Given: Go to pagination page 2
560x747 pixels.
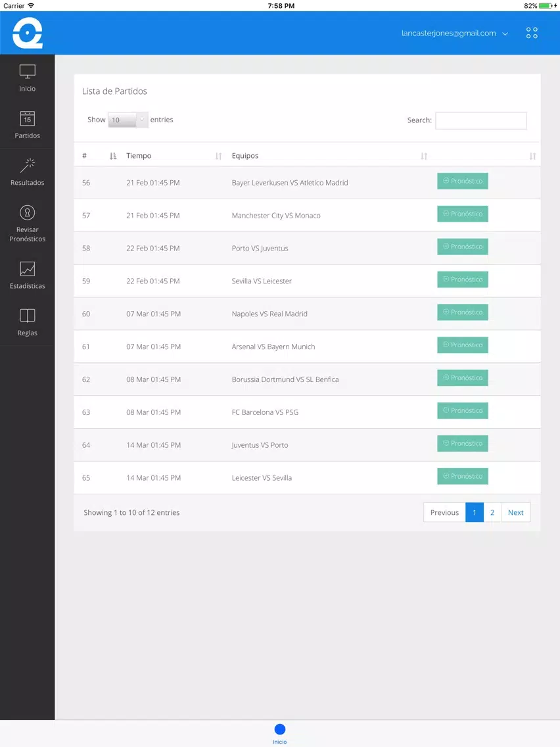Looking at the screenshot, I should 492,513.
